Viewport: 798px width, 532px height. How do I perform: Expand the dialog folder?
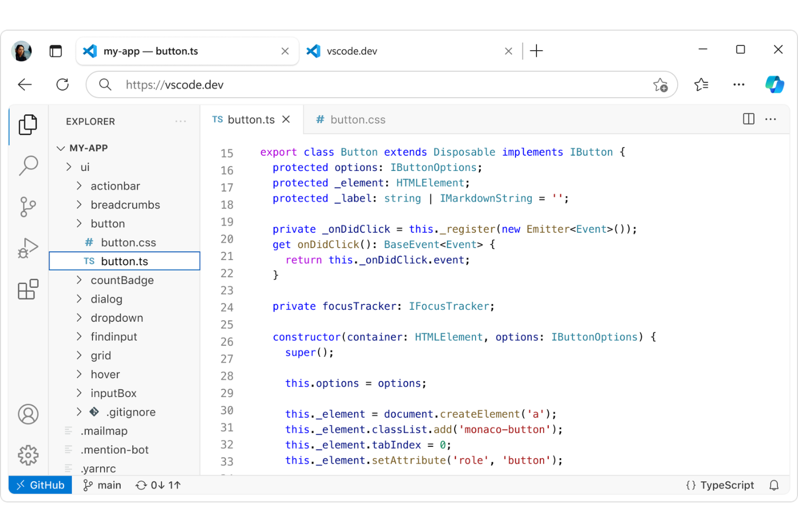pyautogui.click(x=79, y=299)
